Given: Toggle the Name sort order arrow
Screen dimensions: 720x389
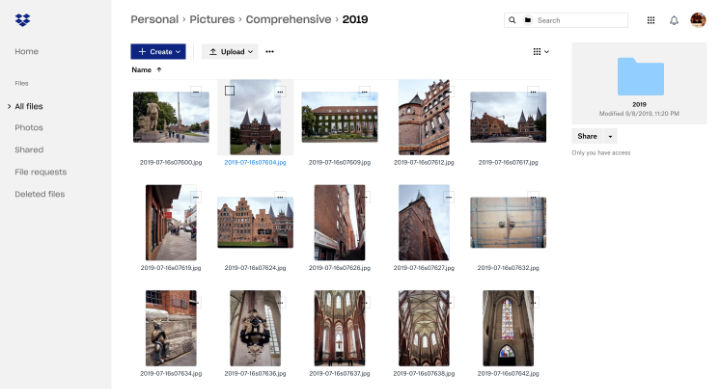Looking at the screenshot, I should tap(159, 70).
